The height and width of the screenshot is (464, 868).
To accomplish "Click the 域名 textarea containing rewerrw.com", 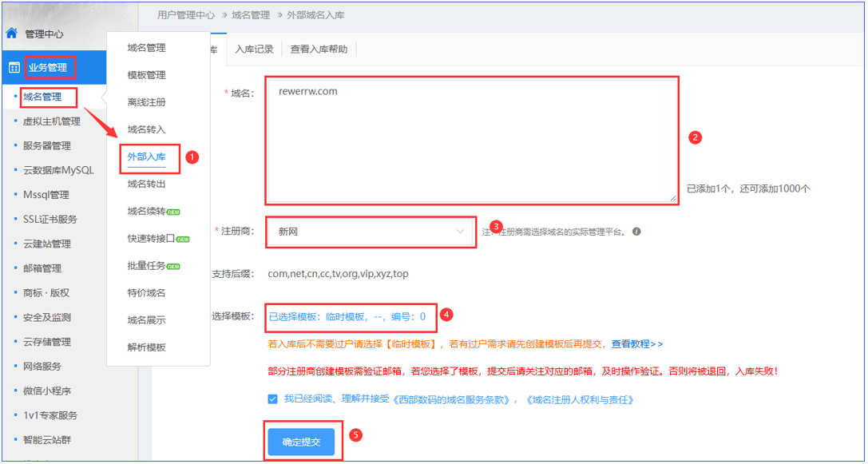I will (471, 140).
